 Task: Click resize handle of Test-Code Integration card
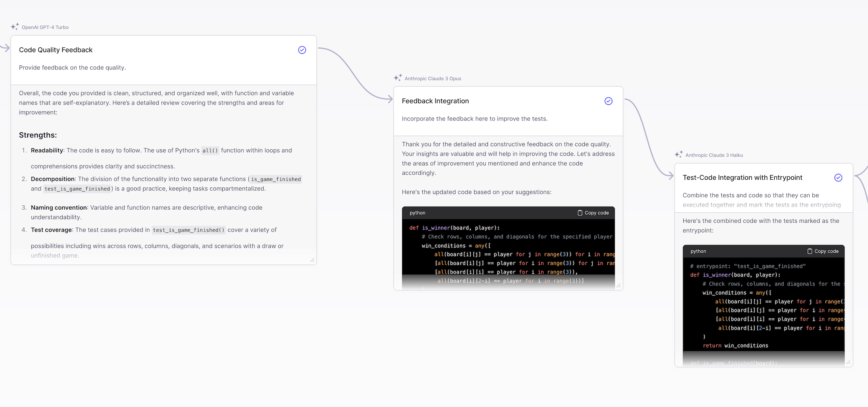tap(848, 362)
